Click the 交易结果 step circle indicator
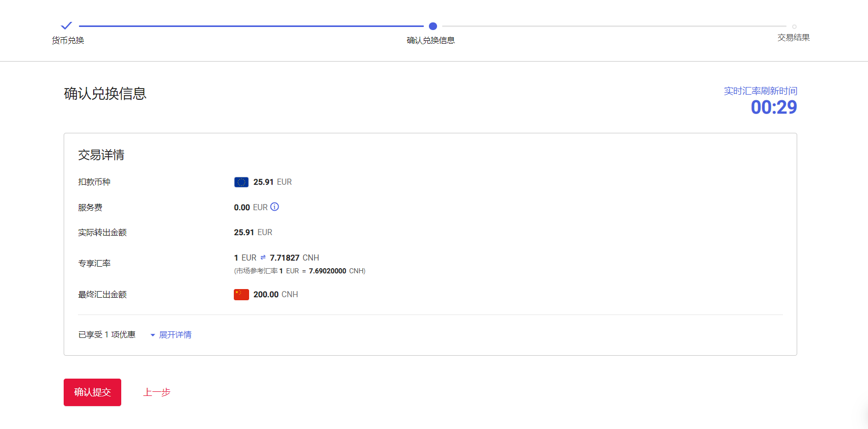 click(x=794, y=26)
